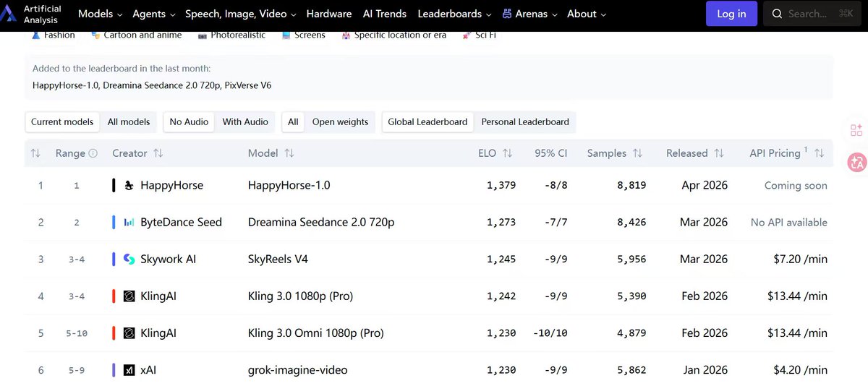Open Kling 3.0 1080p (Pro) model
Screen dimensions: 868x386
click(300, 296)
